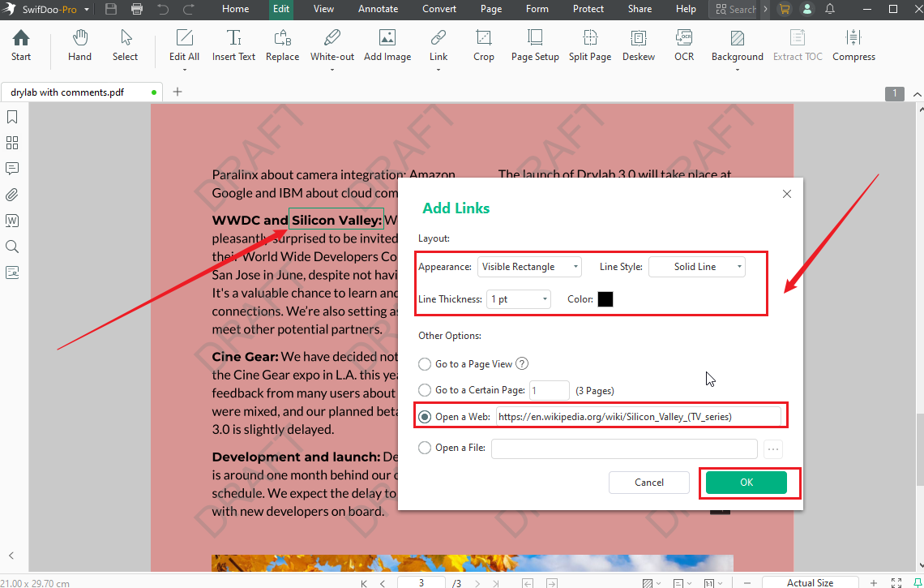Image resolution: width=924 pixels, height=588 pixels.
Task: Select the Hand tool
Action: [x=79, y=45]
